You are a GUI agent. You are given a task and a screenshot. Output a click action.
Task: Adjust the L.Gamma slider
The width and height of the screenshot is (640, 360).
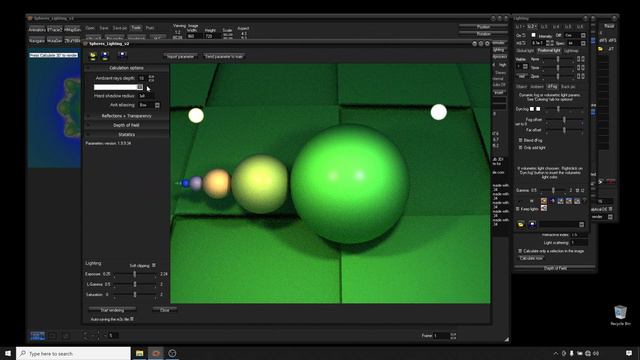(135, 284)
